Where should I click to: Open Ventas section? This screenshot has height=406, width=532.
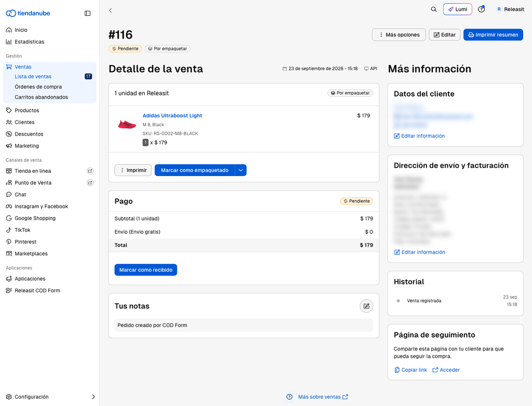23,67
